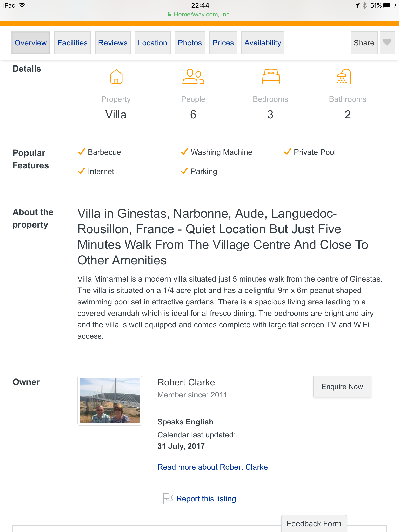
Task: Click the flag icon beside Report listing
Action: pos(168,498)
